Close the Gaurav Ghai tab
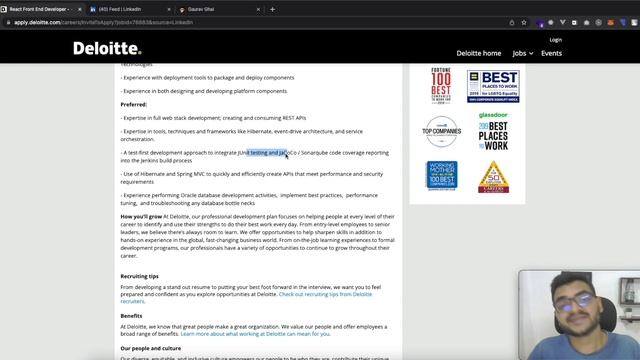640x360 pixels. pos(258,9)
